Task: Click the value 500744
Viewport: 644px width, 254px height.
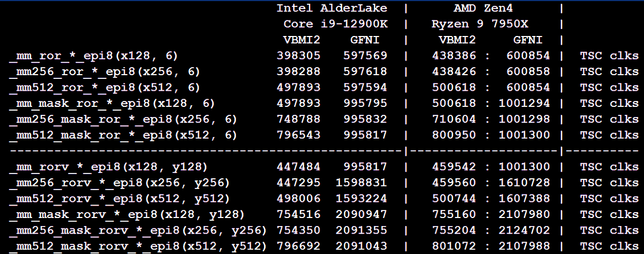Action: [453, 199]
